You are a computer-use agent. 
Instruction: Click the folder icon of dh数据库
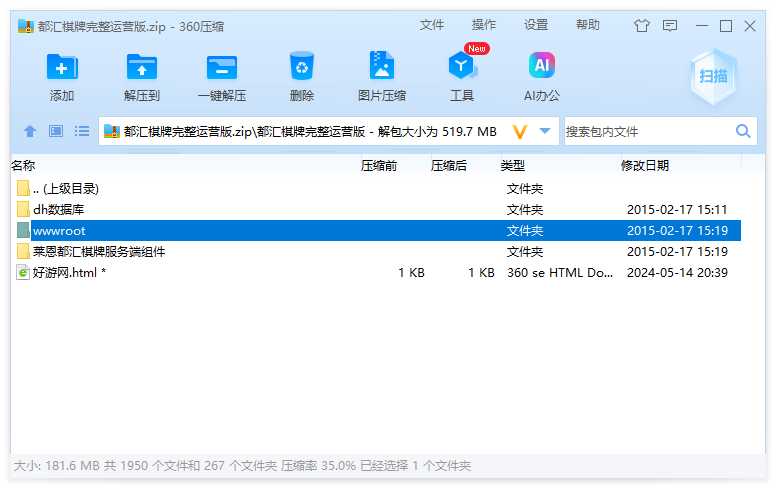point(23,209)
